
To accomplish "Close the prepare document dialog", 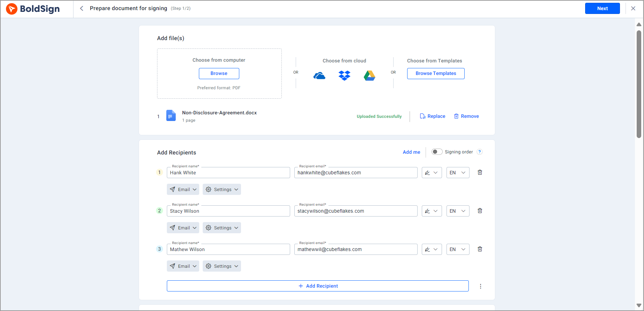I will pyautogui.click(x=633, y=8).
